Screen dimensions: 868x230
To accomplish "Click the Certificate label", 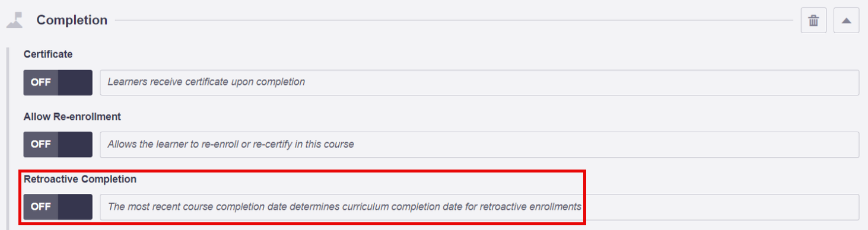I will coord(48,54).
